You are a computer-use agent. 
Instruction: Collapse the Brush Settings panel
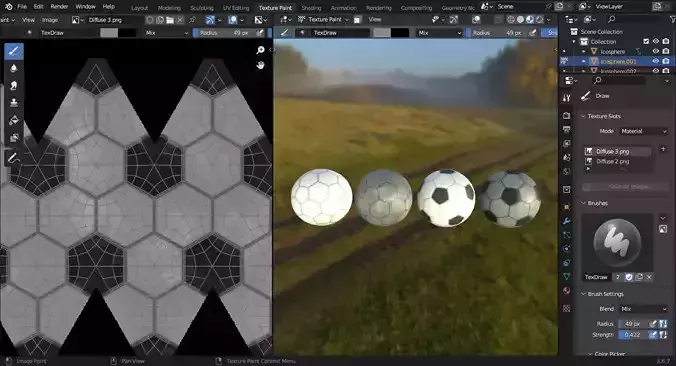(583, 294)
